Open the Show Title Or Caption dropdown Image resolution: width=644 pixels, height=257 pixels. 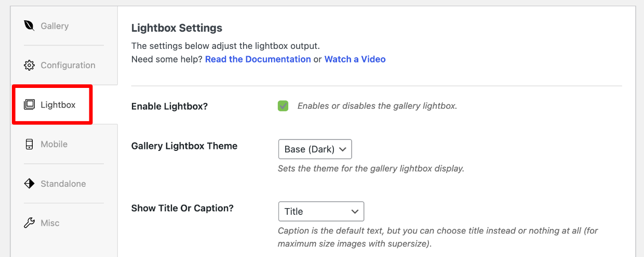321,211
